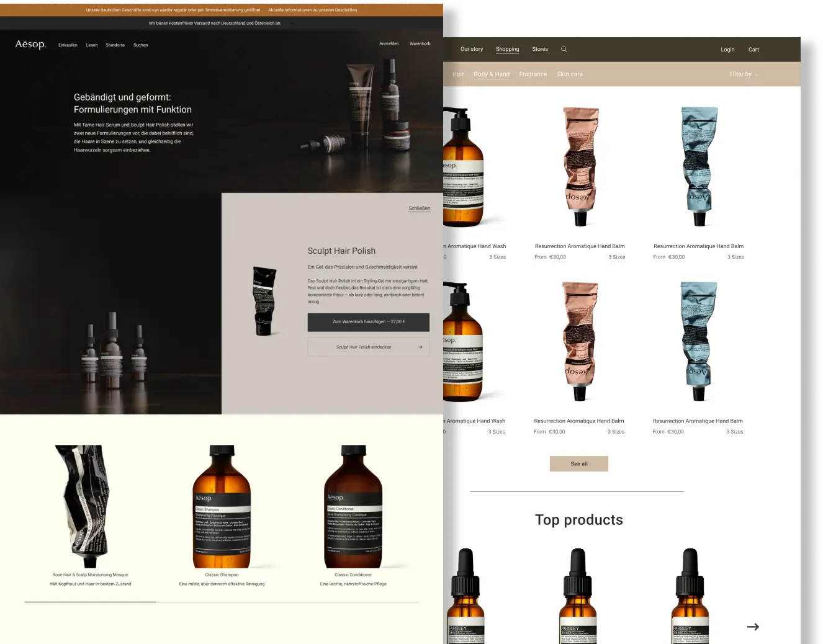The width and height of the screenshot is (823, 644).
Task: Open the Filter by dropdown
Action: click(x=744, y=74)
